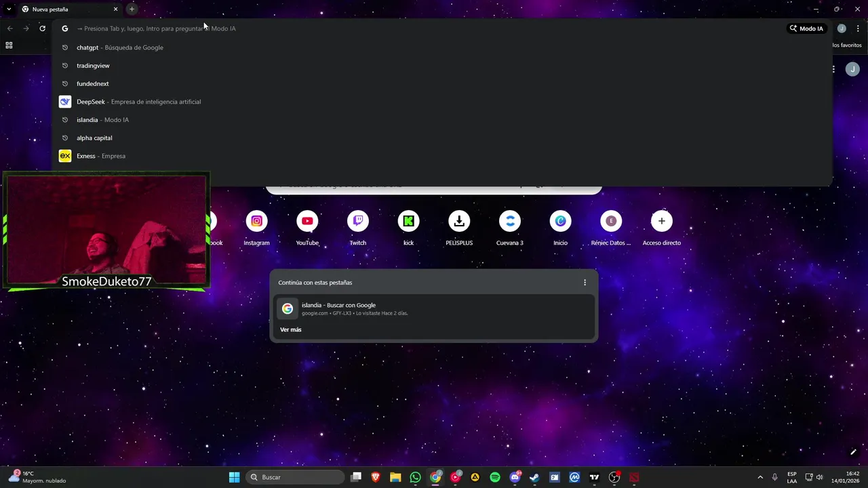868x488 pixels.
Task: Open the Chrome apps grid icon
Action: (x=9, y=45)
